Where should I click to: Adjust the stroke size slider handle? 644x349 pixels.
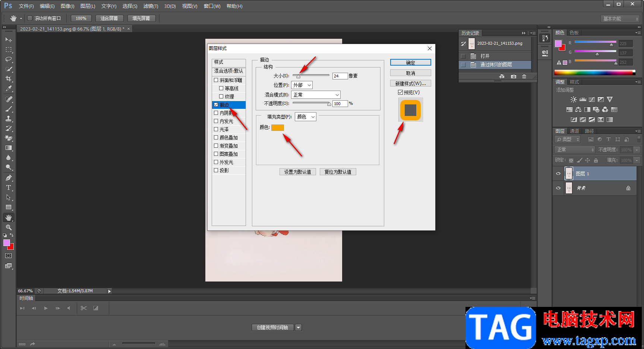pyautogui.click(x=298, y=76)
